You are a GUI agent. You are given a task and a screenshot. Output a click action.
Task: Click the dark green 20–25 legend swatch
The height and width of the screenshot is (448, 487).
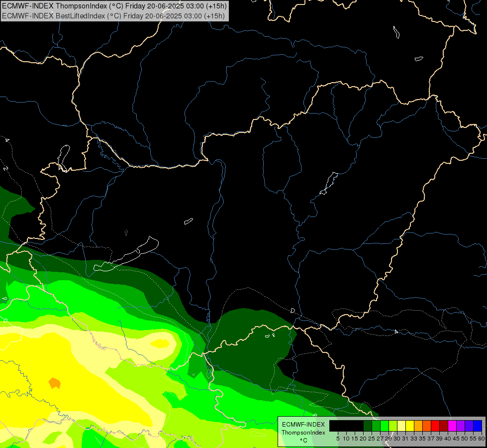pos(368,426)
